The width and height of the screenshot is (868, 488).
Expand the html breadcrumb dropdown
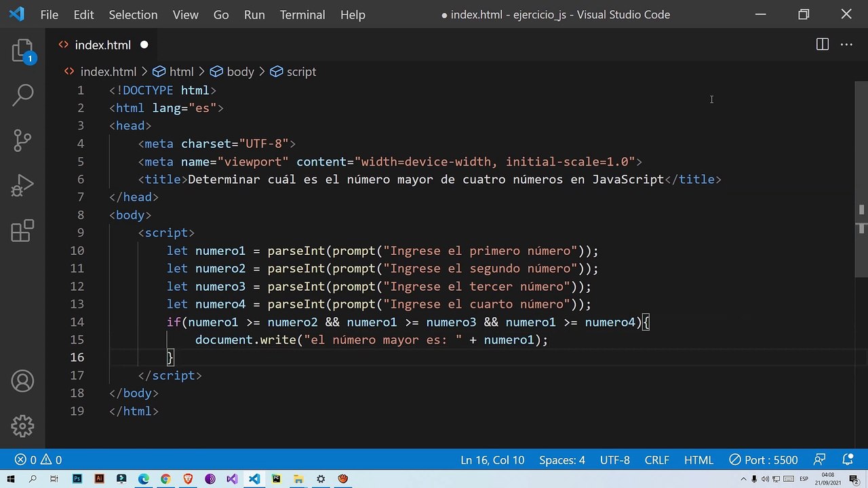point(174,72)
